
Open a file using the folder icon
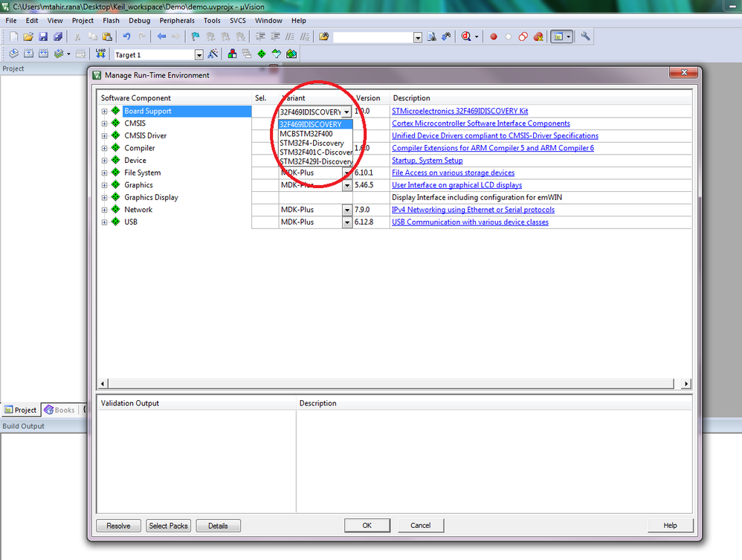coord(28,36)
